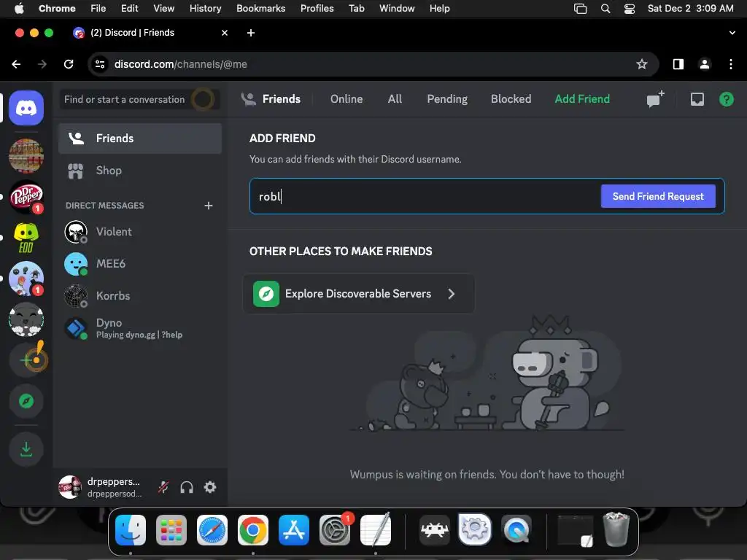
Task: Switch to the Pending tab
Action: tap(447, 99)
